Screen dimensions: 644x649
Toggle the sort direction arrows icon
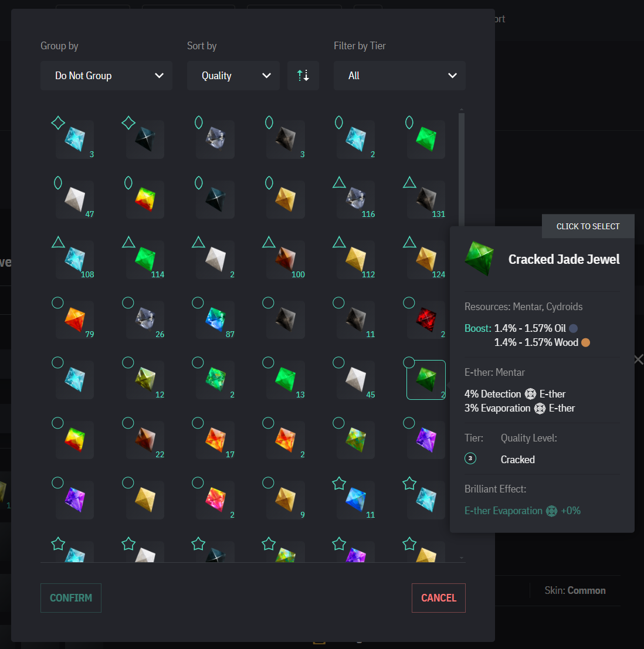(x=303, y=76)
